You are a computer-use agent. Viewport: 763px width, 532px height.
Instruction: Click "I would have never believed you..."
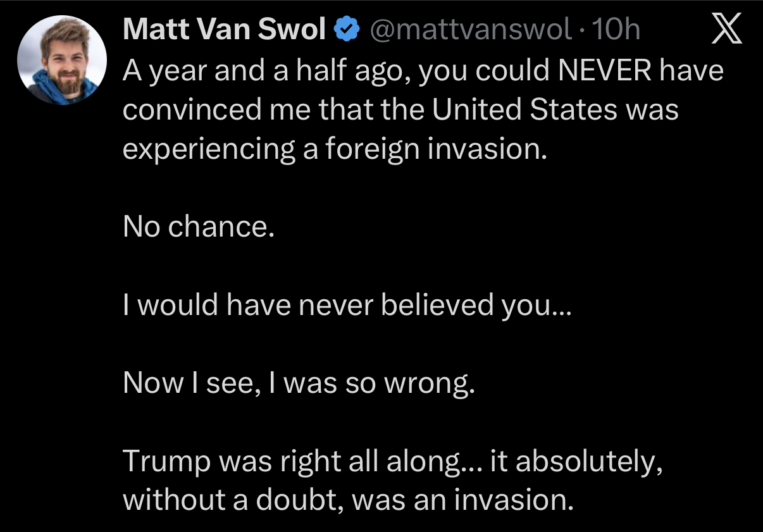coord(347,305)
